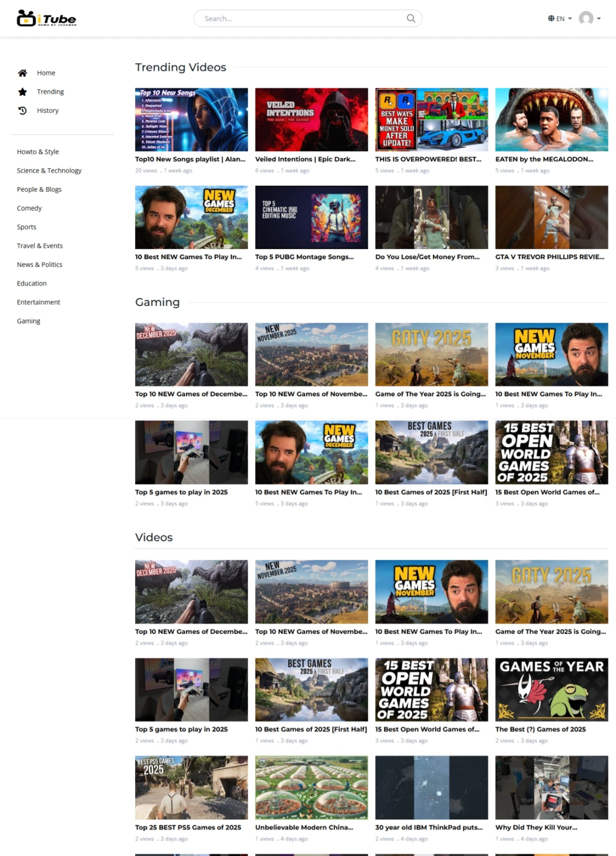Image resolution: width=616 pixels, height=856 pixels.
Task: Focus the Search input field
Action: coord(308,18)
